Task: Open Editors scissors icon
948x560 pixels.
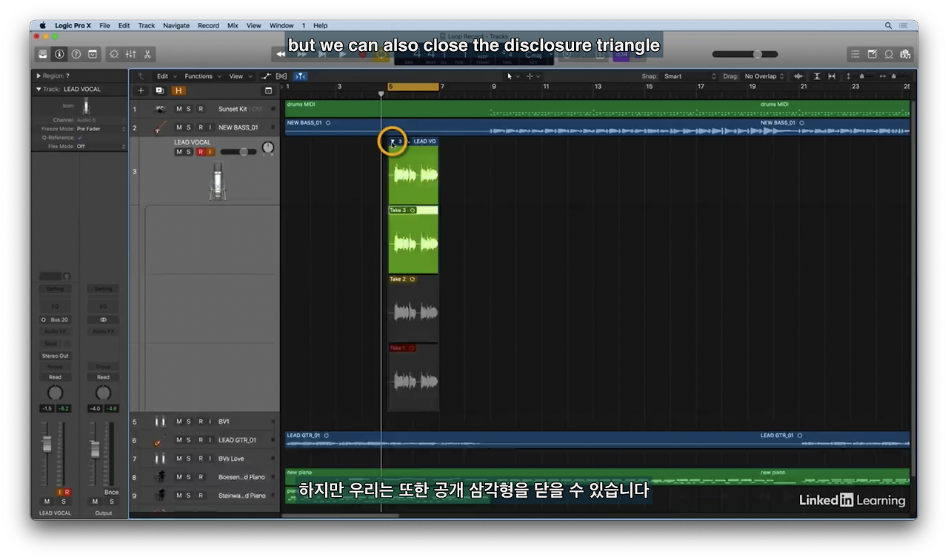Action: pyautogui.click(x=147, y=54)
